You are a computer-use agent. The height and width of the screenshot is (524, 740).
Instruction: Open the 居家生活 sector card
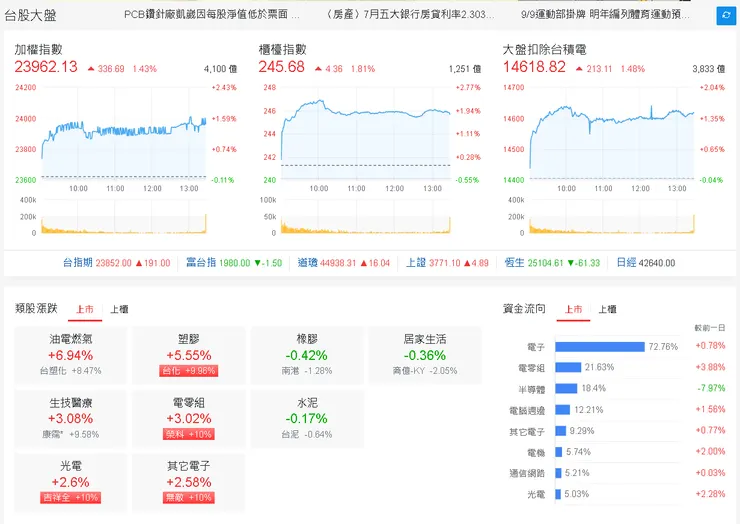coord(425,355)
